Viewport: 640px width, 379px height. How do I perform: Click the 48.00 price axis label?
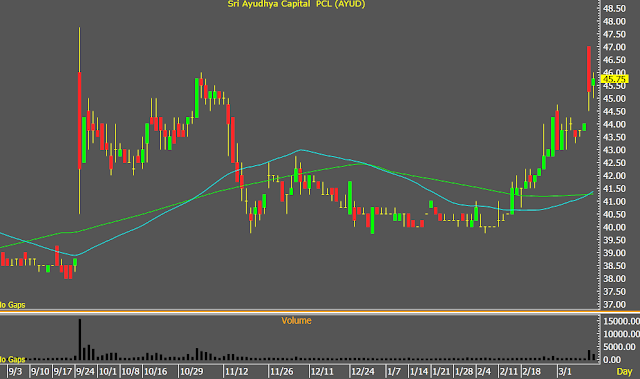[614, 21]
